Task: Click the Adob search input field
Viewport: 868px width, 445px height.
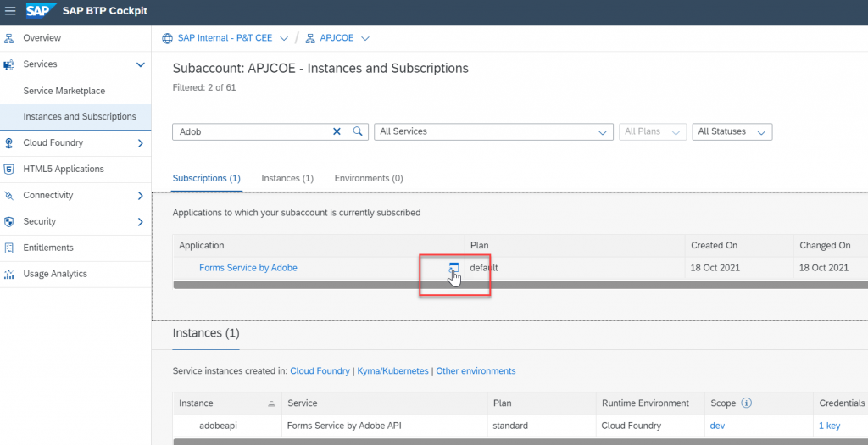Action: pos(252,131)
